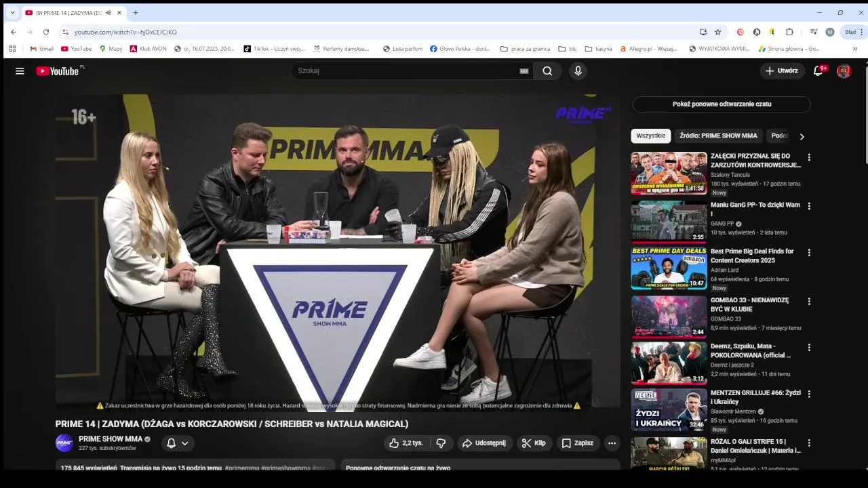This screenshot has height=488, width=868.
Task: Open the Klub AVON bookmark
Action: 148,49
